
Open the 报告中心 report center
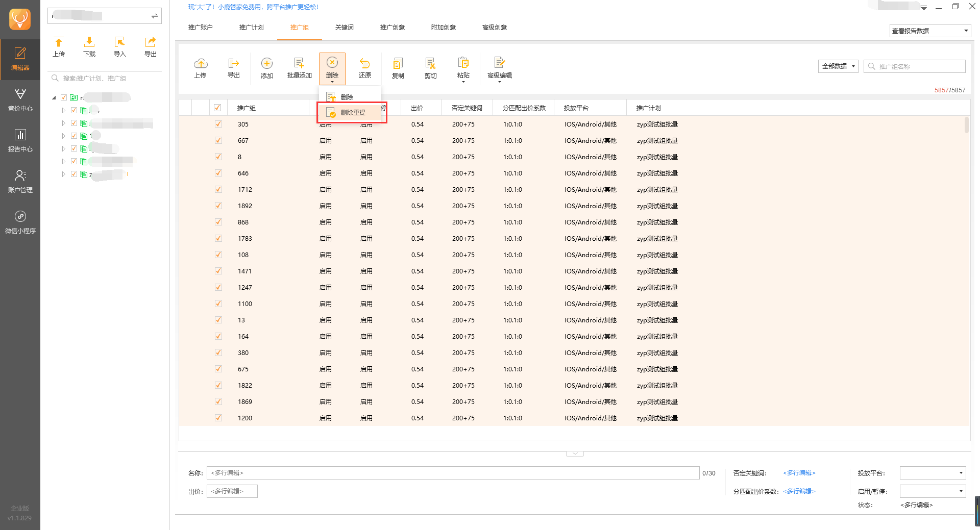pyautogui.click(x=20, y=141)
